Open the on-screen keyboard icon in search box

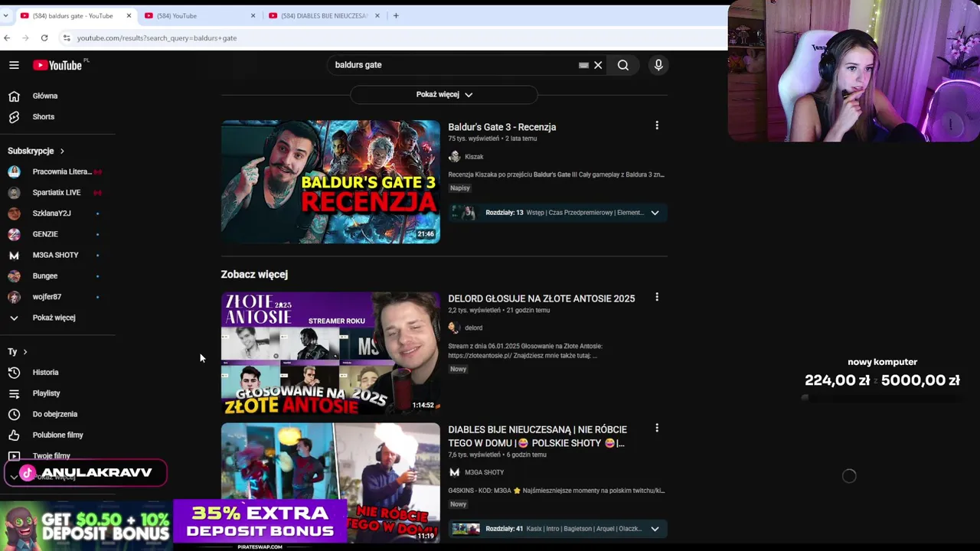(x=583, y=65)
